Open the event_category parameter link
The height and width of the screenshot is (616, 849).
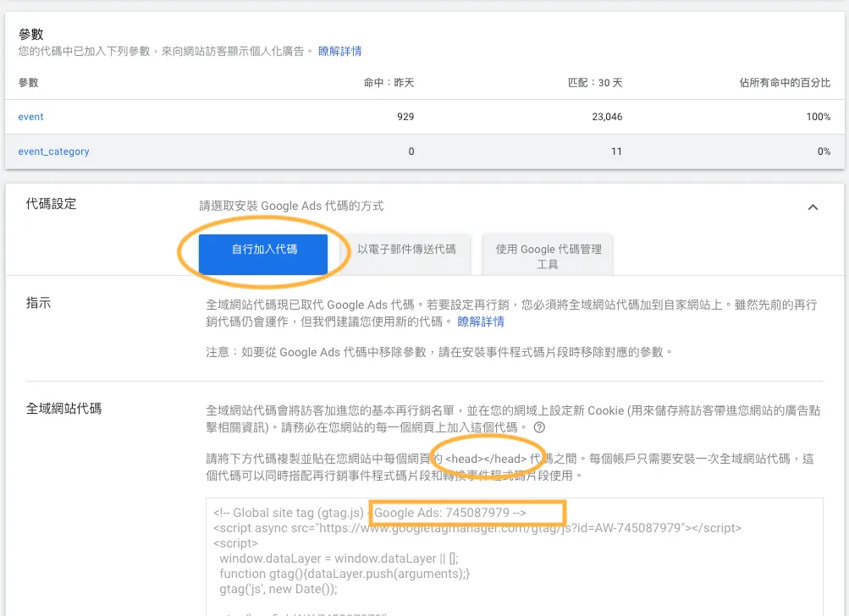click(53, 151)
